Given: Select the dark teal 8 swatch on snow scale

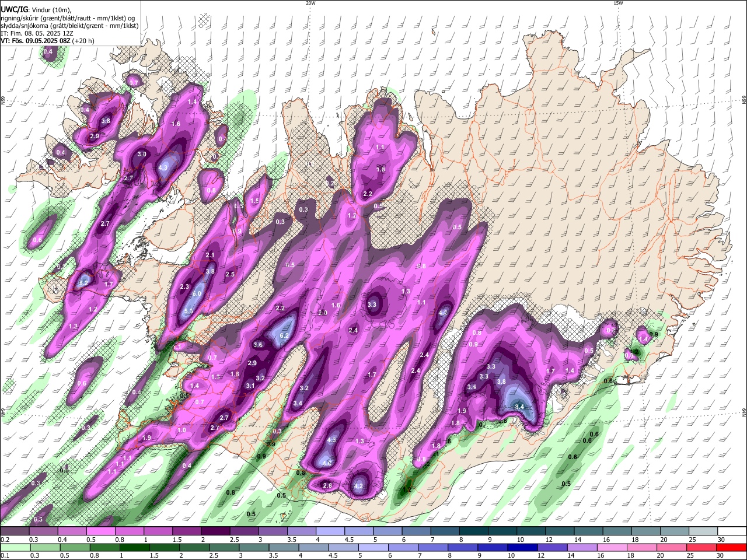Looking at the screenshot, I should tap(473, 531).
